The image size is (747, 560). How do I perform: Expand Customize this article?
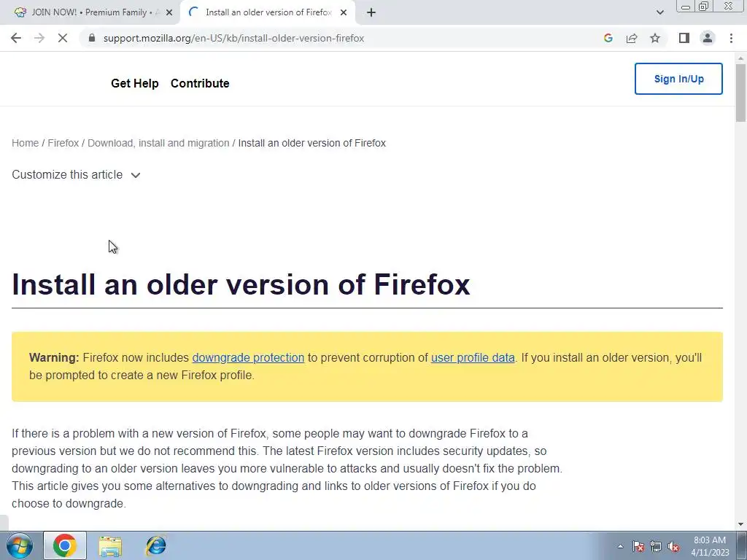(x=76, y=175)
